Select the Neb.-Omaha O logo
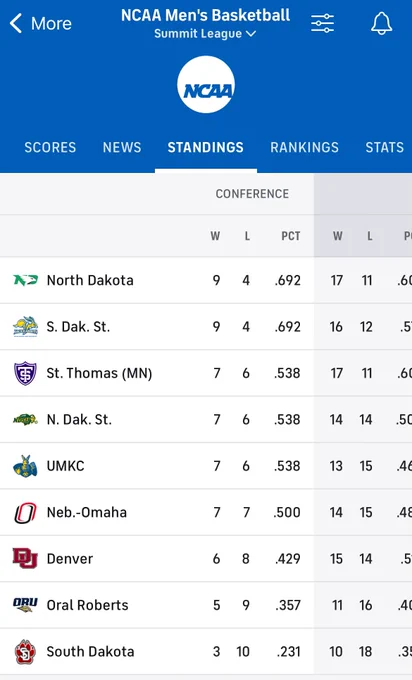Image resolution: width=412 pixels, height=680 pixels. 25,512
